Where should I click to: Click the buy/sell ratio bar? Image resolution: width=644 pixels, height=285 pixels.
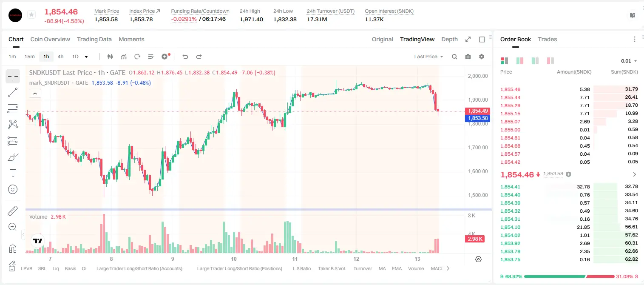coord(570,276)
